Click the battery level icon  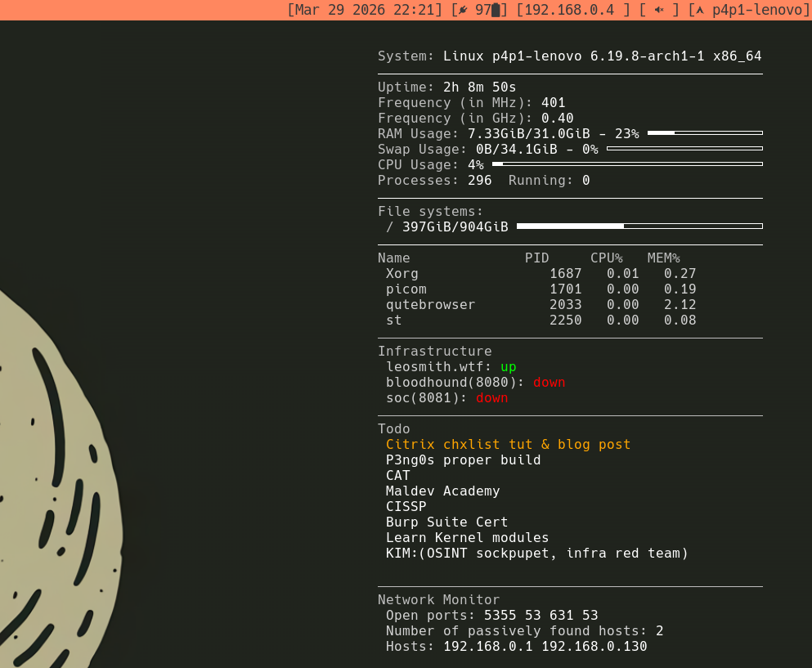[x=496, y=10]
